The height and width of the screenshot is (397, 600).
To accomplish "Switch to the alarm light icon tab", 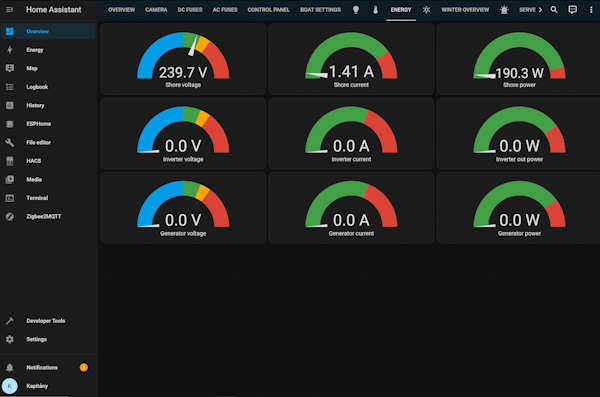I will pyautogui.click(x=504, y=10).
